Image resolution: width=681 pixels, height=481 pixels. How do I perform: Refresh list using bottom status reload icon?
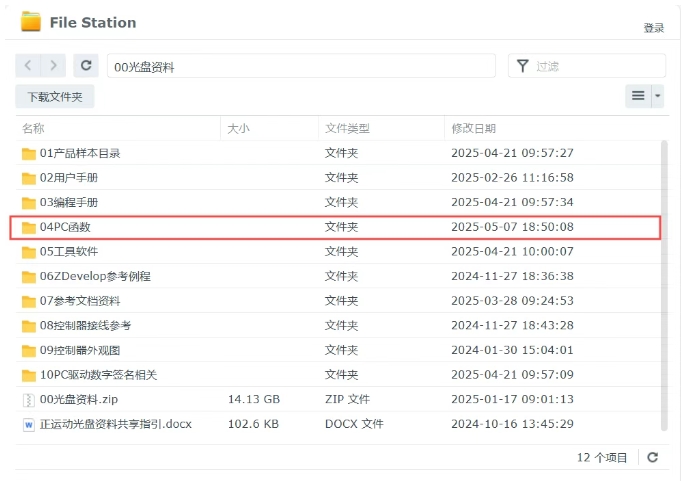pyautogui.click(x=653, y=457)
